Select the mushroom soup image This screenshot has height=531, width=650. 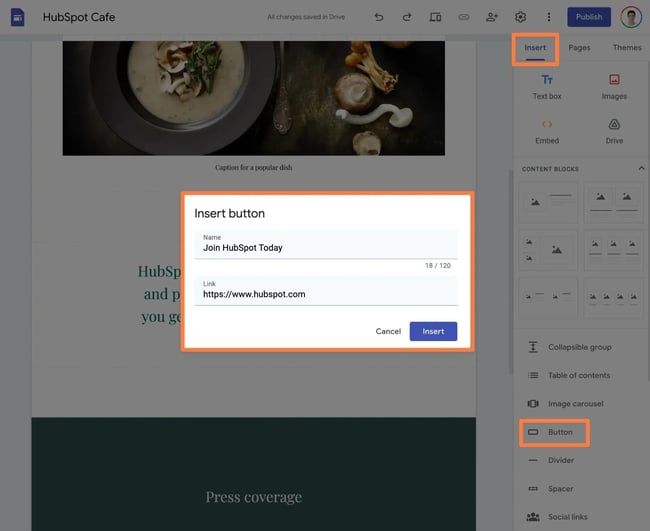coord(254,98)
